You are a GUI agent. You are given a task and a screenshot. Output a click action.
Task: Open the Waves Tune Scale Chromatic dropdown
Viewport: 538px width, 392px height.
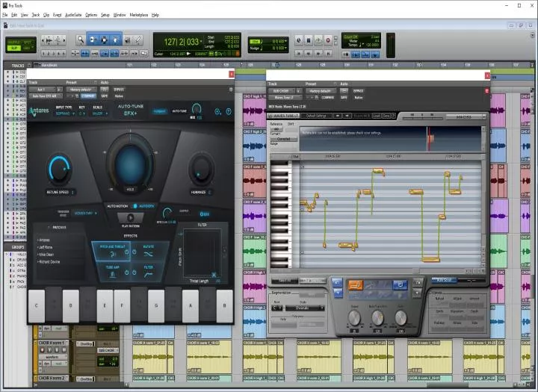(x=305, y=308)
